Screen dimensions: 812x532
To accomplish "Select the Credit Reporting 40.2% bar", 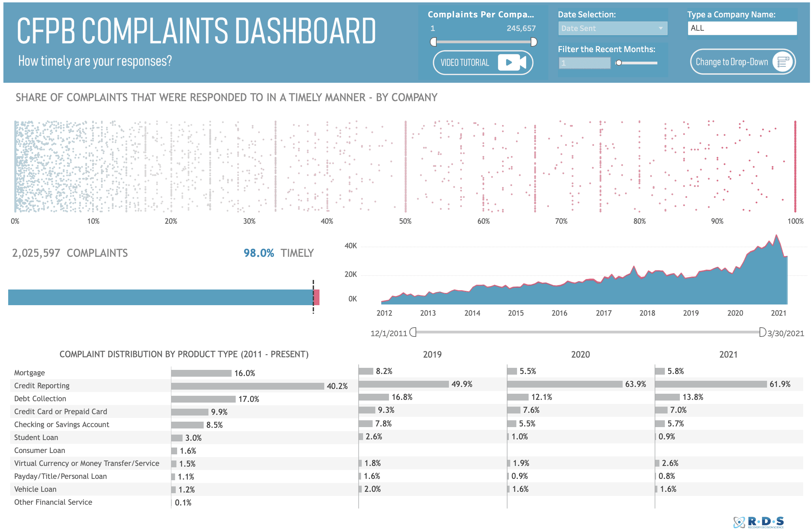I will click(x=247, y=386).
